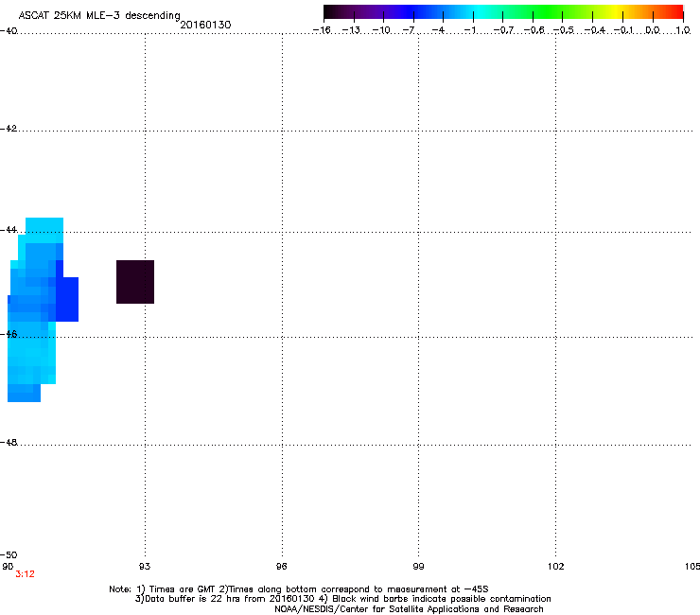This screenshot has height=615, width=700.
Task: Click the dark purple data square
Action: coord(135,282)
